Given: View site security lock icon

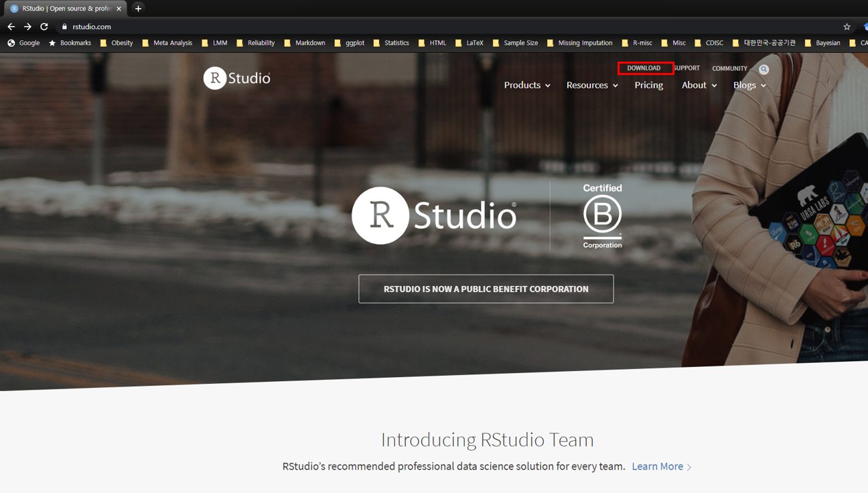Looking at the screenshot, I should tap(64, 27).
